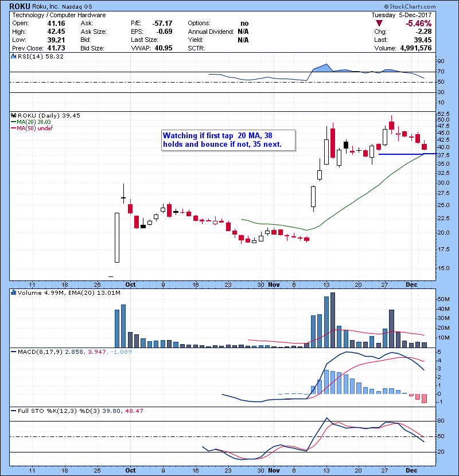Image resolution: width=459 pixels, height=476 pixels.
Task: Click the 50M volume axis label
Action: click(x=443, y=299)
